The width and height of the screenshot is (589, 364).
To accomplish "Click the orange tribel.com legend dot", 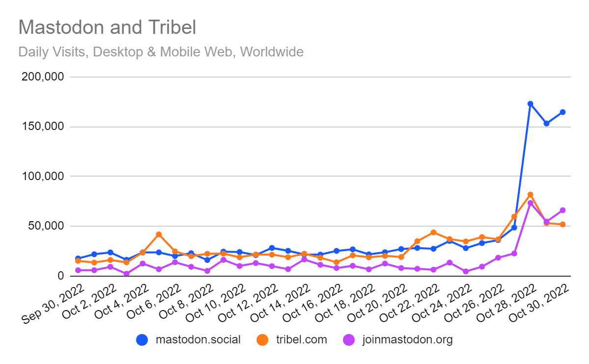I will tap(263, 339).
